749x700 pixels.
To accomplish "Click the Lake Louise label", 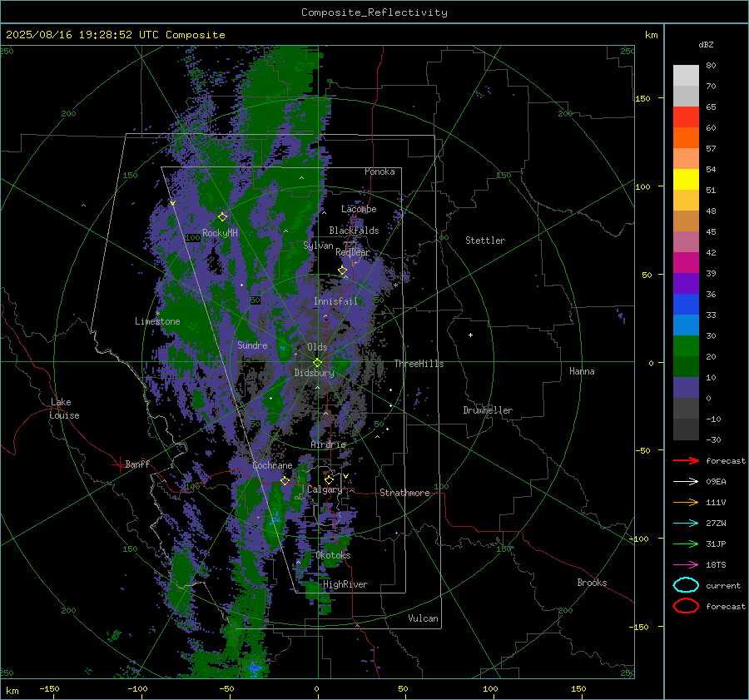I will (64, 409).
